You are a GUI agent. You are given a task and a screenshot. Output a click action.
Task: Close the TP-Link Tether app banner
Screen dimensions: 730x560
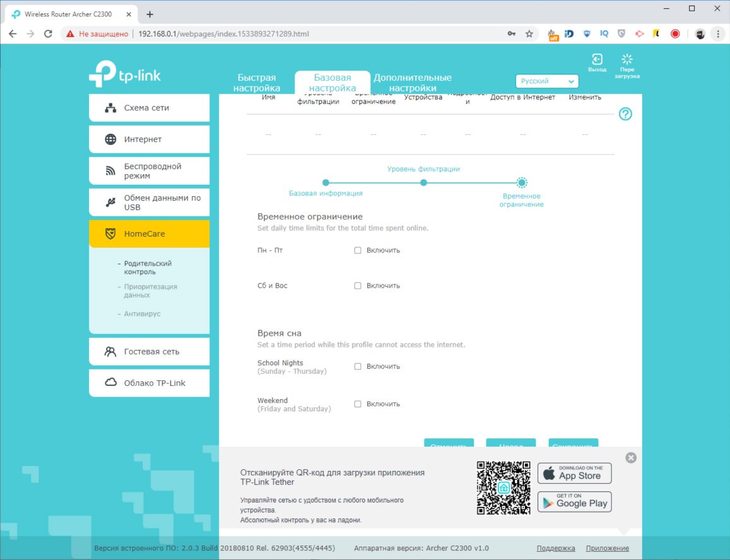[x=631, y=458]
